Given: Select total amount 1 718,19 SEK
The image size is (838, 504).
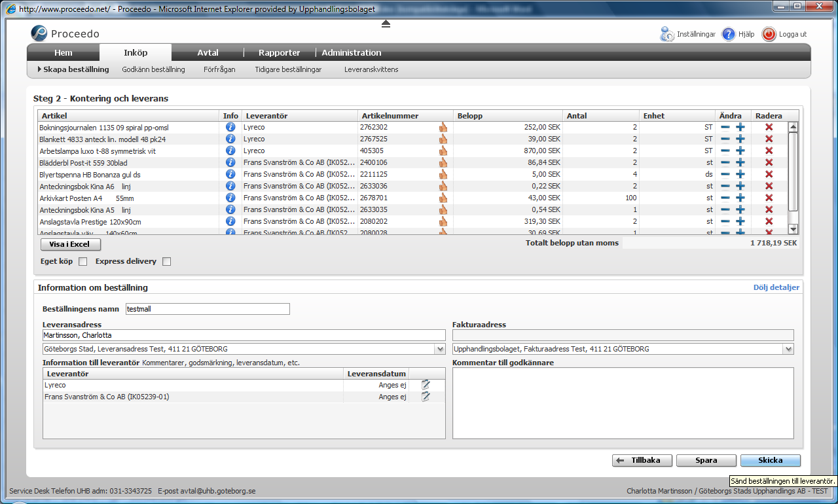Looking at the screenshot, I should coord(773,243).
